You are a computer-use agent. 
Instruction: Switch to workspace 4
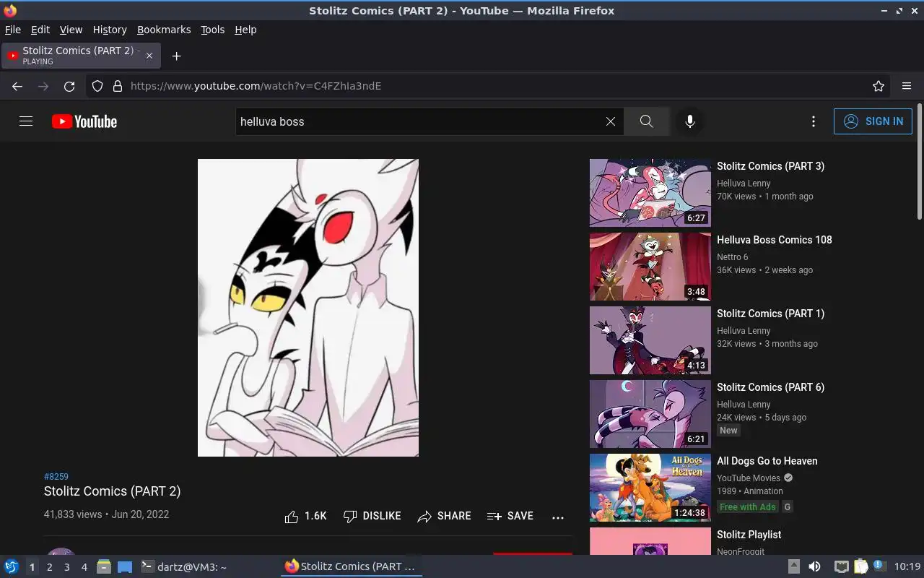(84, 567)
